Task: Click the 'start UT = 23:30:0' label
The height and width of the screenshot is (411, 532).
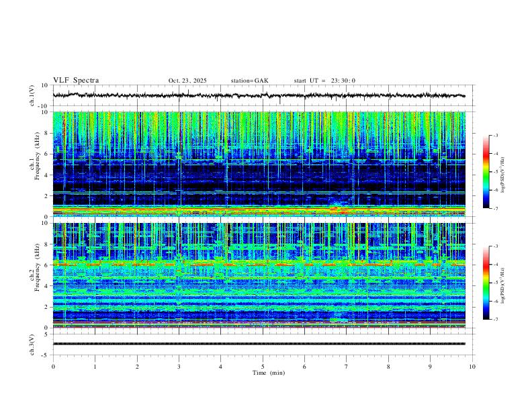Action: [324, 81]
